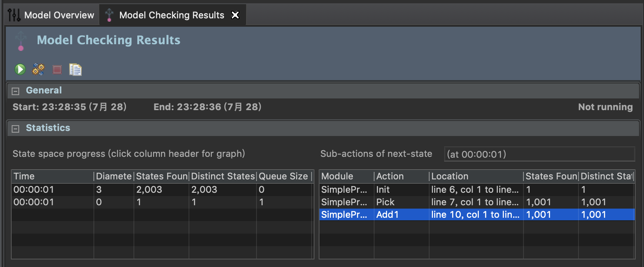Click the Diameter column header for graph
Viewport: 644px width, 267px height.
[x=114, y=176]
